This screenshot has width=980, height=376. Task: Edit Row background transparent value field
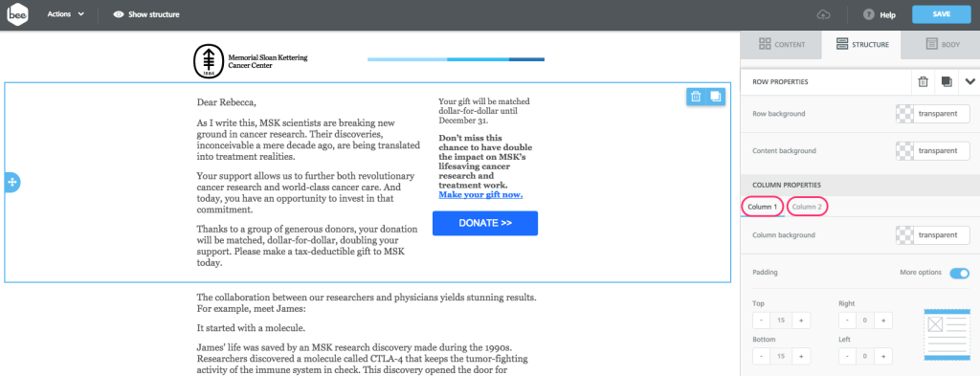[x=942, y=114]
